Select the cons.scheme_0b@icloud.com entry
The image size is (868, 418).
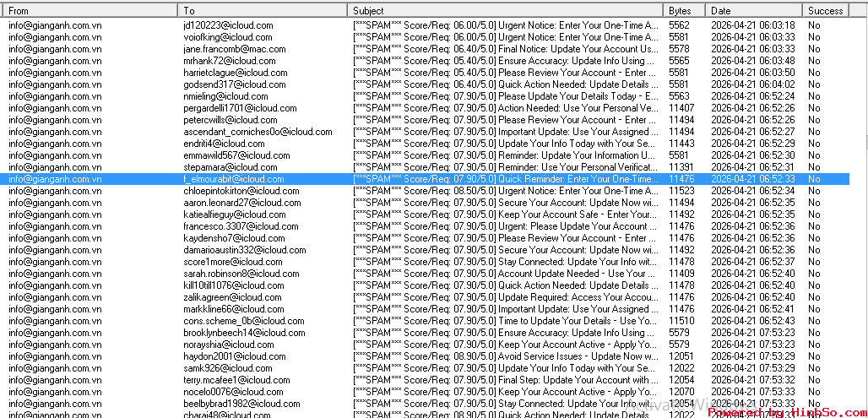click(243, 321)
